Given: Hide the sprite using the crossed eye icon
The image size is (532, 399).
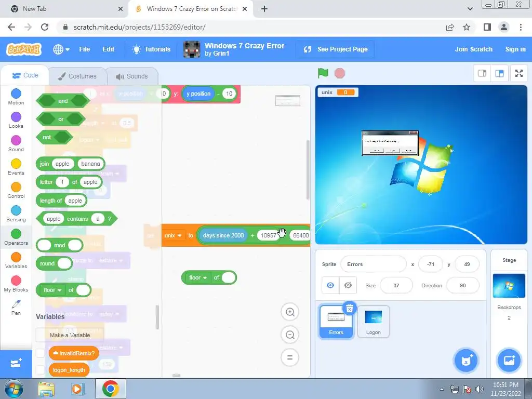Looking at the screenshot, I should 348,285.
